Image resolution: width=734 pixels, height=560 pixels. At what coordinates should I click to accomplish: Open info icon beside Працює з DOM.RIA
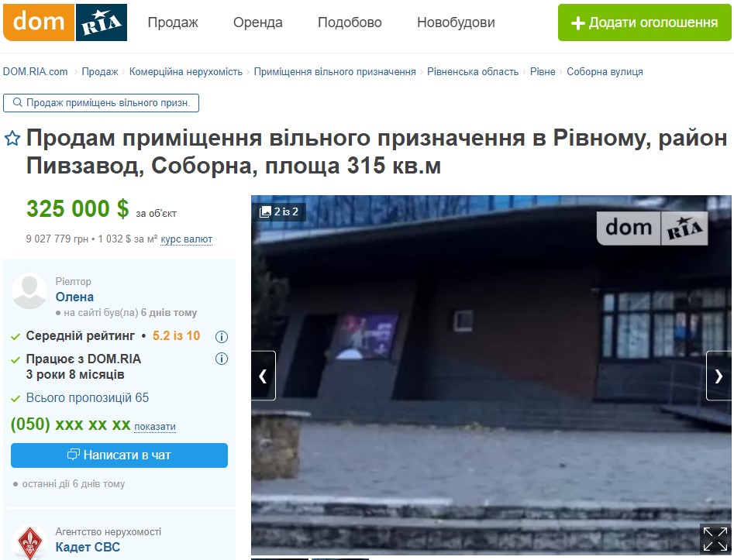pos(221,359)
